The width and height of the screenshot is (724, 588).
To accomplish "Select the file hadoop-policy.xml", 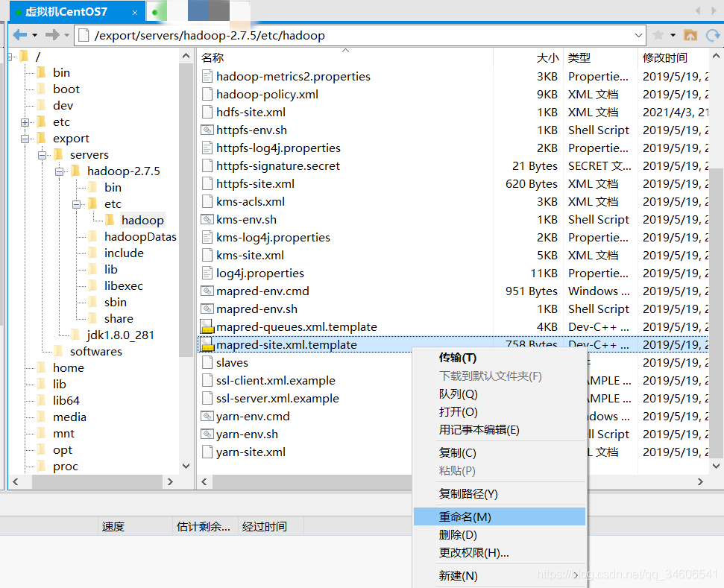I will pos(268,95).
